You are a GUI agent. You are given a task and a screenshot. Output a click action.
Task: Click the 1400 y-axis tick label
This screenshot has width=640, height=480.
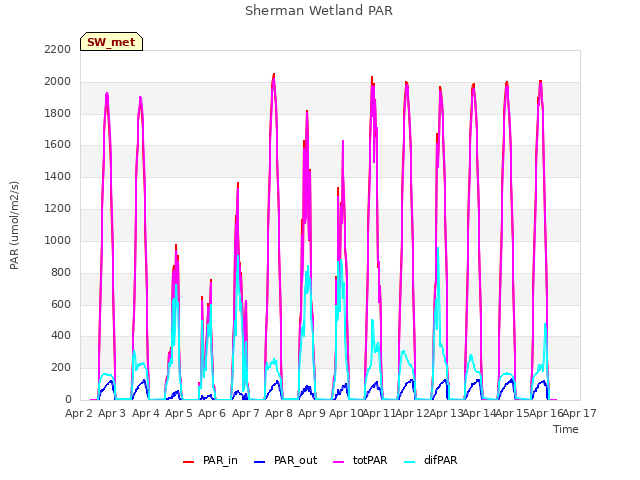tap(58, 177)
